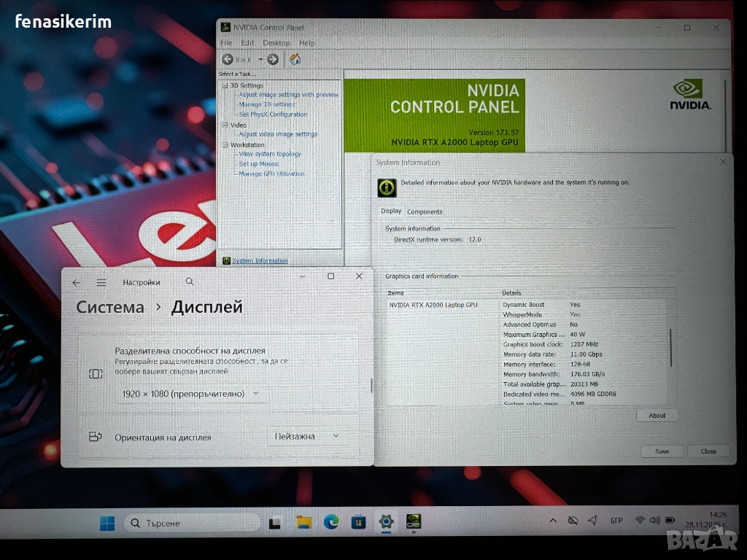Go back using the Settings window arrow
The image size is (747, 560).
77,282
